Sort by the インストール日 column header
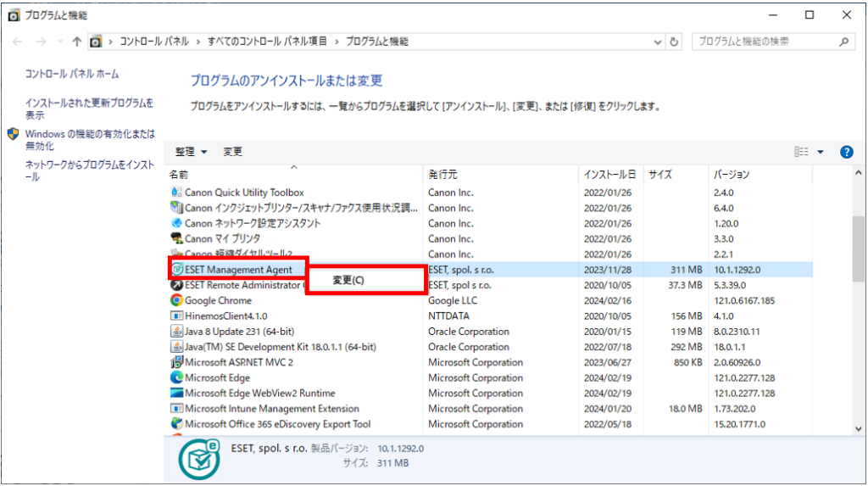The height and width of the screenshot is (486, 868). (x=609, y=175)
